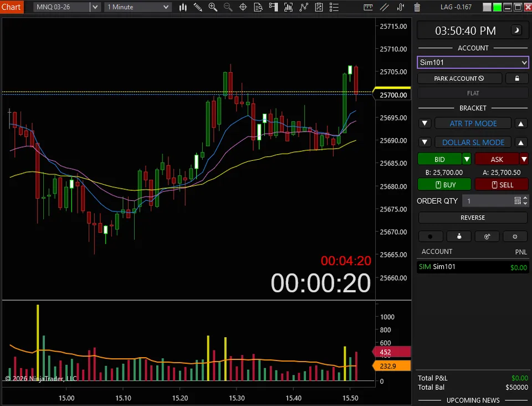Viewport: 532px width, 406px height.
Task: Open the data series bars icon
Action: tap(288, 7)
